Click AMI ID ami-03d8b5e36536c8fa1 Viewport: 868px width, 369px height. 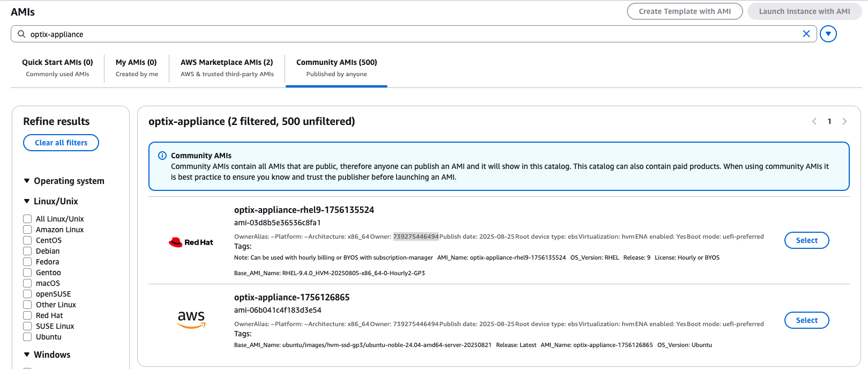tap(278, 223)
